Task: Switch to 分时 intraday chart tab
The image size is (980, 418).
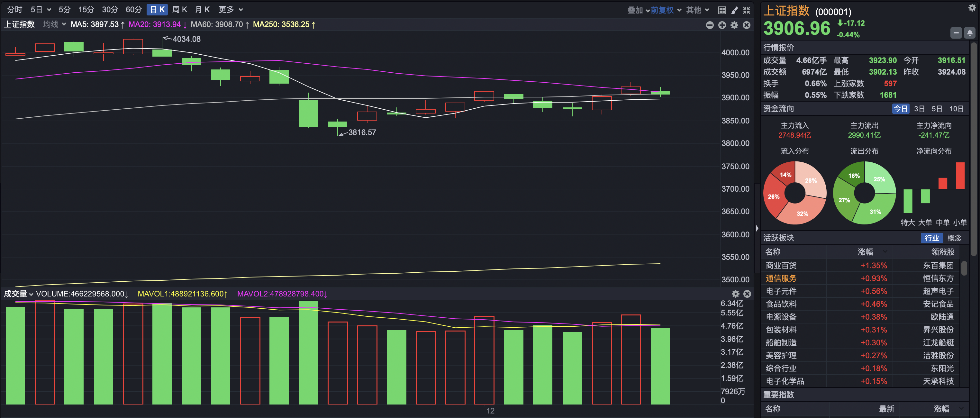Action: pos(15,10)
